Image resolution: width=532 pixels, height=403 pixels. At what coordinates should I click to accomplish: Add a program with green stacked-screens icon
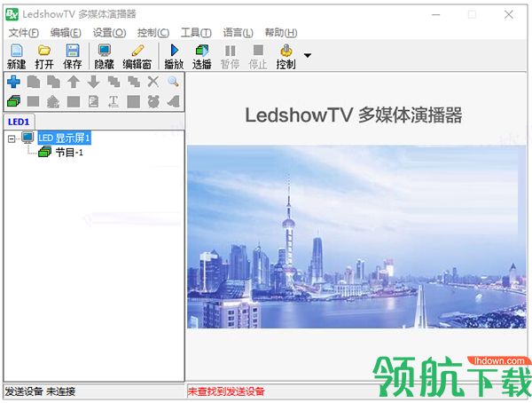pos(13,101)
